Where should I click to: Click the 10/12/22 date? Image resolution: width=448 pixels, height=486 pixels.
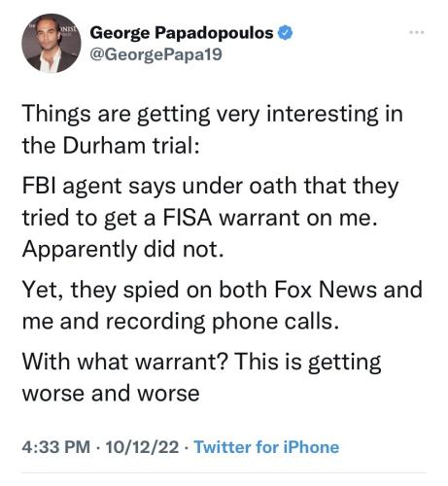(142, 447)
